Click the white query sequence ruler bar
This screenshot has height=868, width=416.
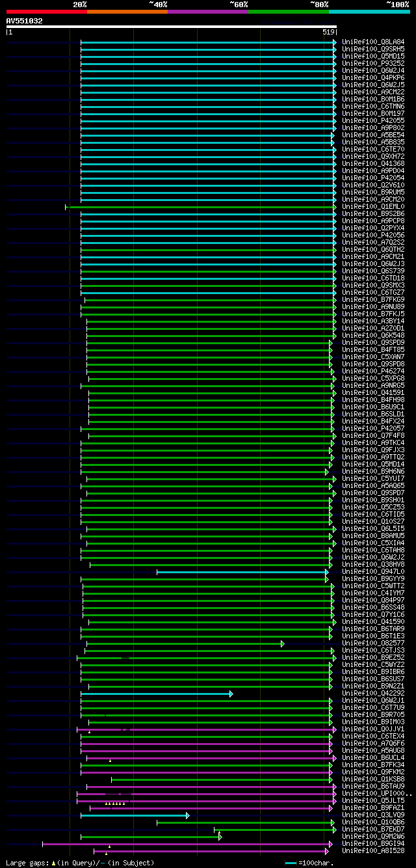pos(172,27)
